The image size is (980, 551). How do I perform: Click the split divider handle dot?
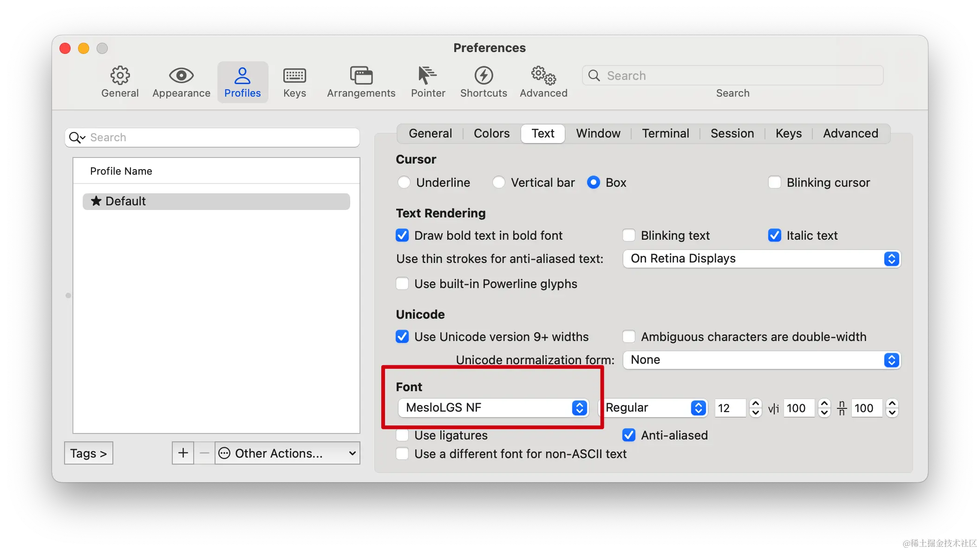point(68,295)
